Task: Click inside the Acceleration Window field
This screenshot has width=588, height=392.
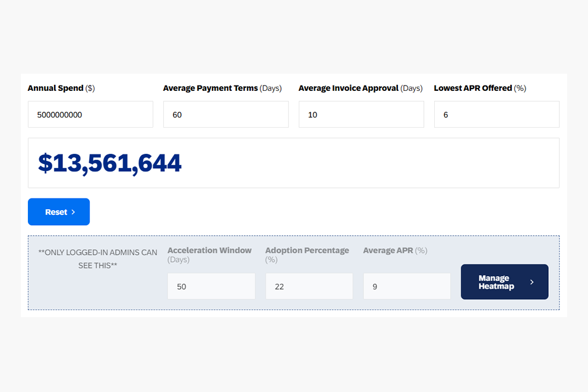Action: pos(211,286)
